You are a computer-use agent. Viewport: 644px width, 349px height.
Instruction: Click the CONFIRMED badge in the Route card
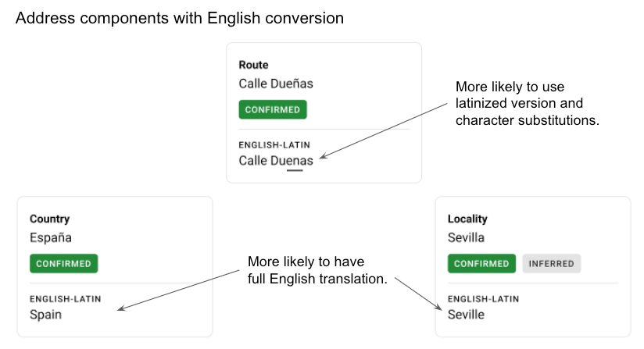tap(272, 110)
